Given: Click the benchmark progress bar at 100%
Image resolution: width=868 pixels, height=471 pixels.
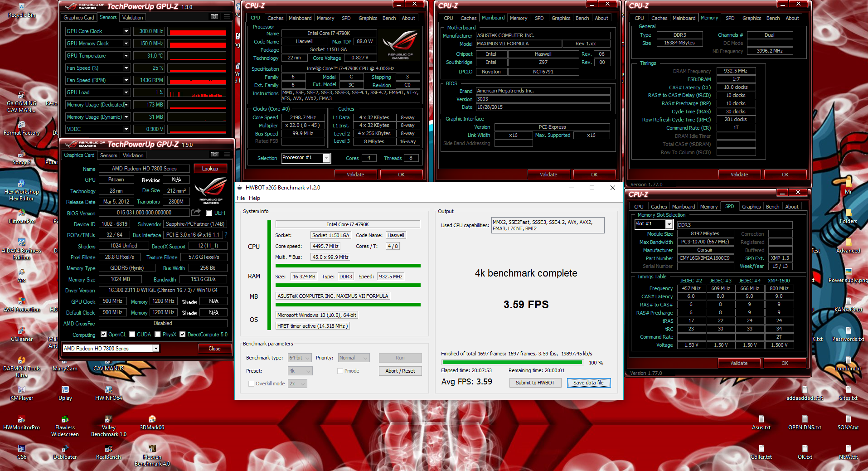Looking at the screenshot, I should [512, 363].
